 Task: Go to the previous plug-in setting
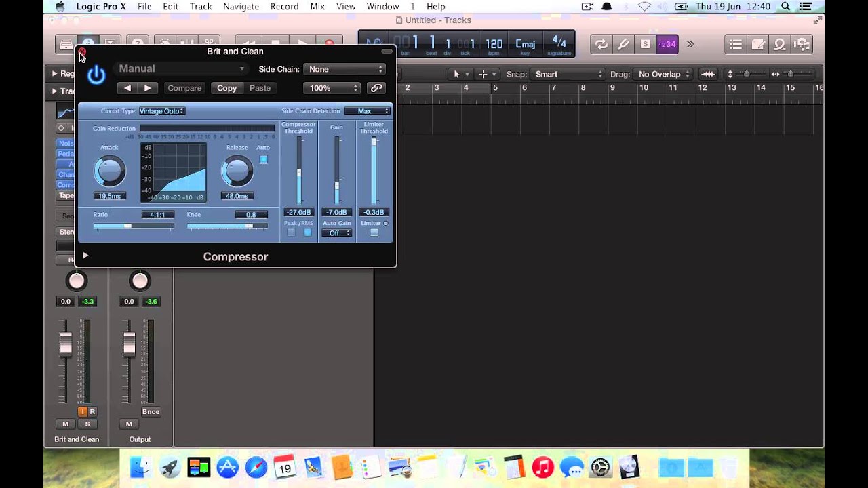[x=127, y=88]
